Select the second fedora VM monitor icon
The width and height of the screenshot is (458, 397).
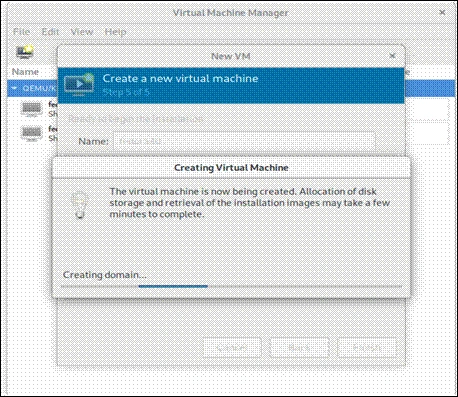32,133
